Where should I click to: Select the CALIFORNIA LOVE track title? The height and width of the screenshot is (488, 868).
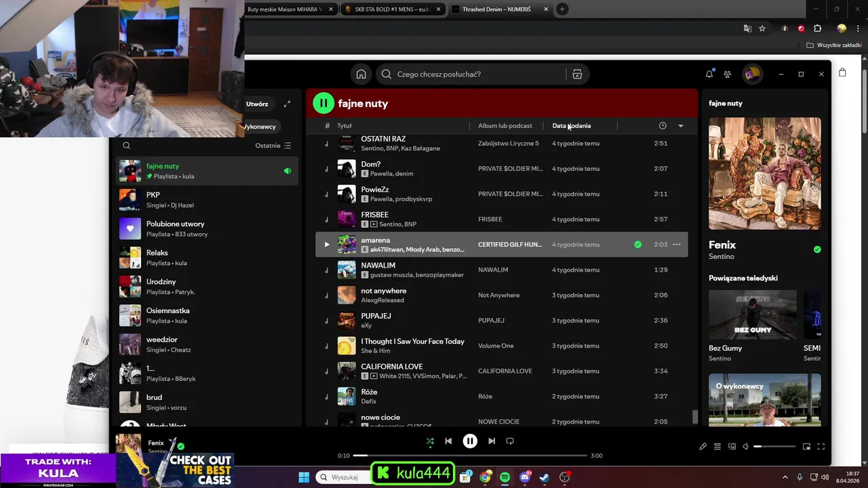pyautogui.click(x=392, y=367)
